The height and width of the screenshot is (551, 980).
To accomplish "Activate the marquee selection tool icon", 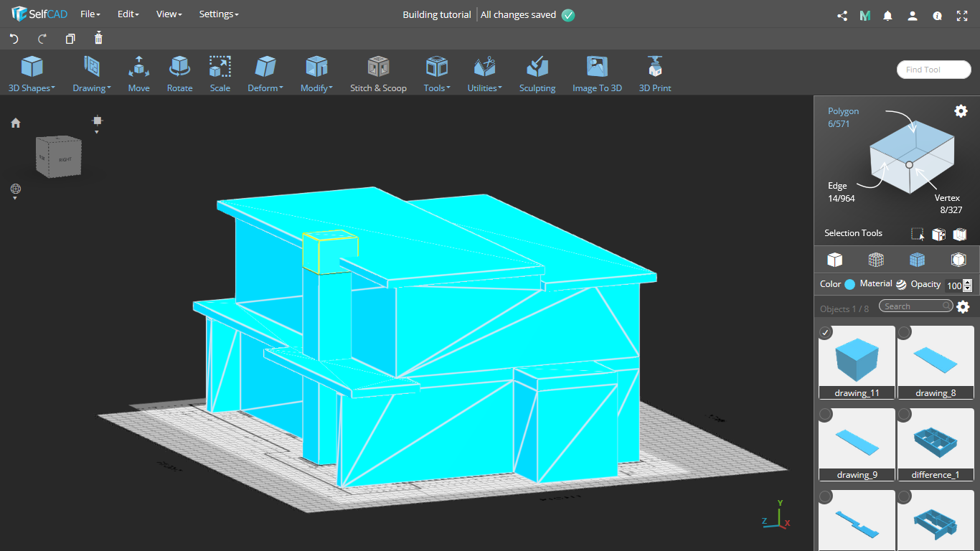I will coord(918,234).
